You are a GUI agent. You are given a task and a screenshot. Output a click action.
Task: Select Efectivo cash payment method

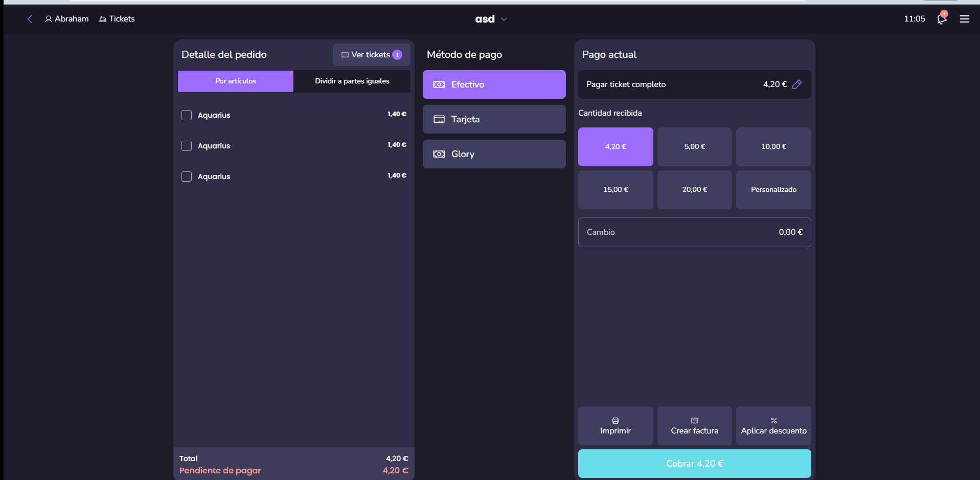point(494,84)
